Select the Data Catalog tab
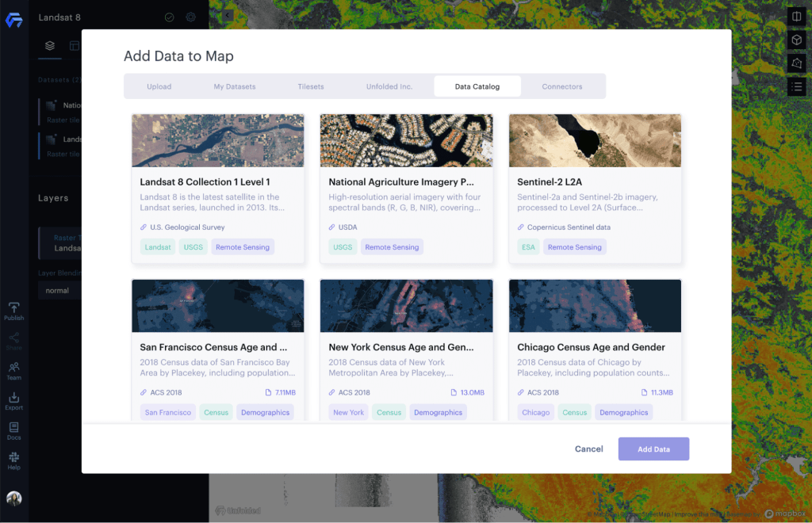 [477, 86]
